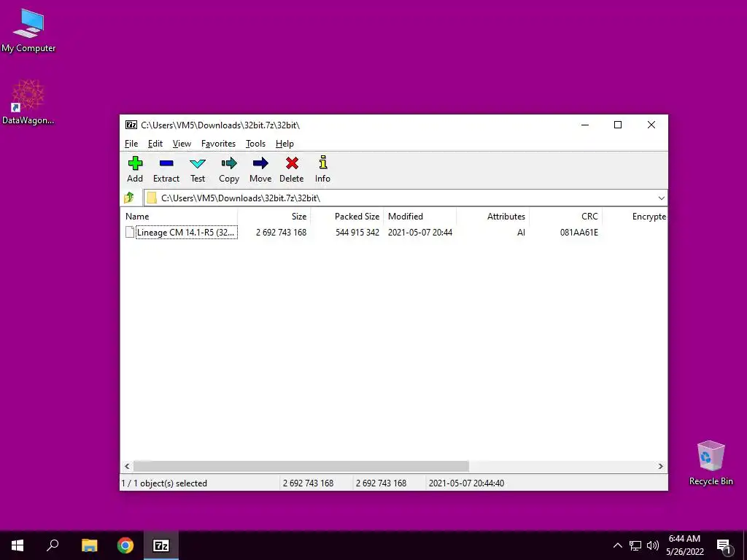This screenshot has width=747, height=560.
Task: Open the View menu
Action: [x=182, y=144]
